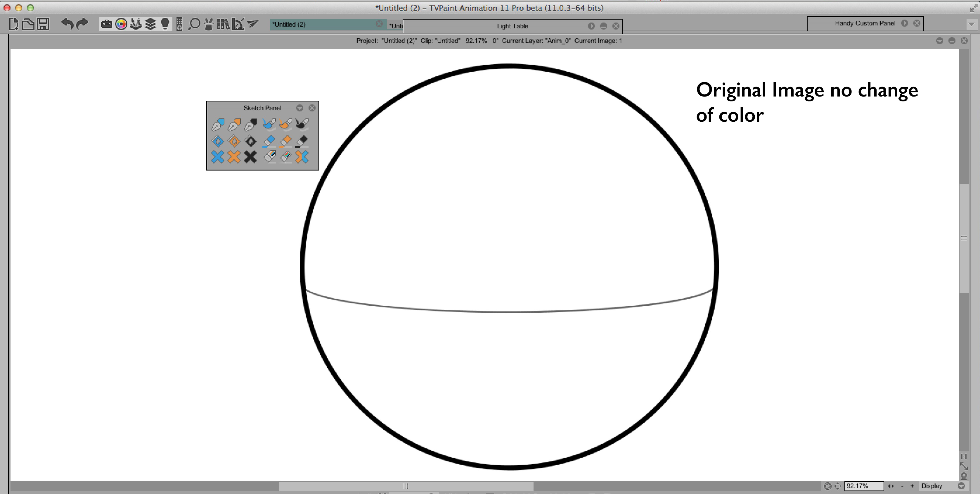Select the blue fill bucket diamond icon

tap(218, 141)
